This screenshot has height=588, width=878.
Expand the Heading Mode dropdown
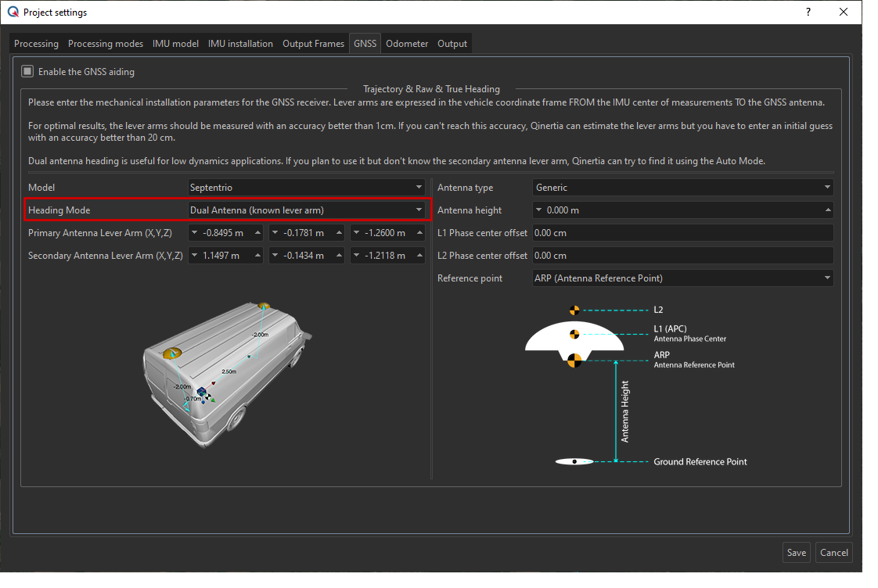point(306,210)
